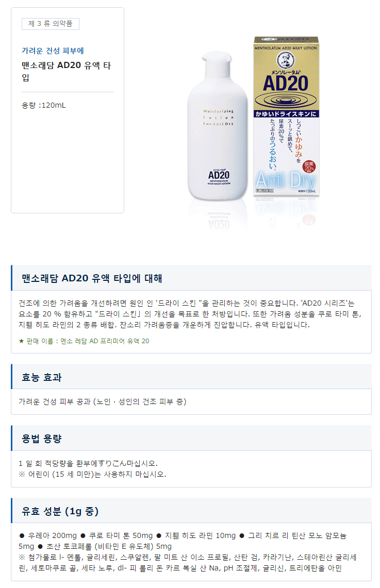Screen dimensions: 380x588
Task: Click the concentric ripple graphic on the box
Action: [x=286, y=100]
